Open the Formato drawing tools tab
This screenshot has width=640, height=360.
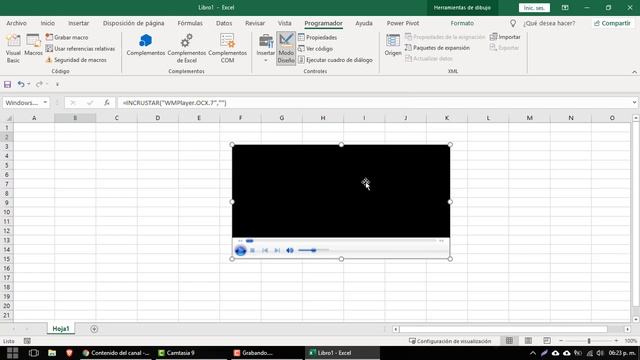(462, 23)
